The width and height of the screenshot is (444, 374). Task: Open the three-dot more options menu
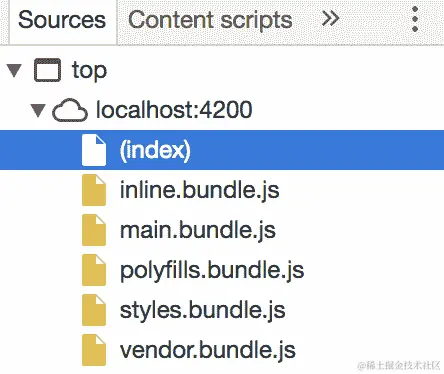click(x=415, y=19)
